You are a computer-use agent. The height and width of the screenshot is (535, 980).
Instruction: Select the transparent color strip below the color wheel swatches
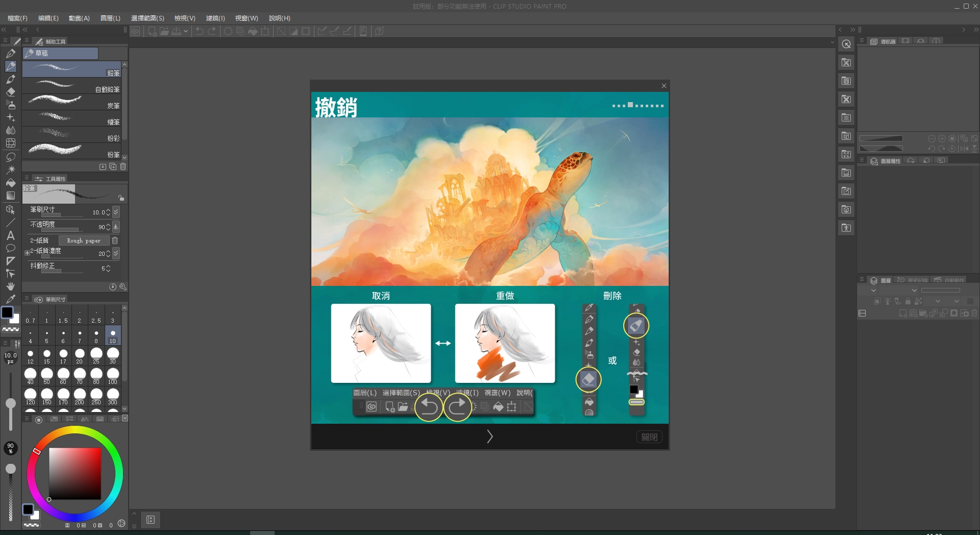(x=31, y=525)
